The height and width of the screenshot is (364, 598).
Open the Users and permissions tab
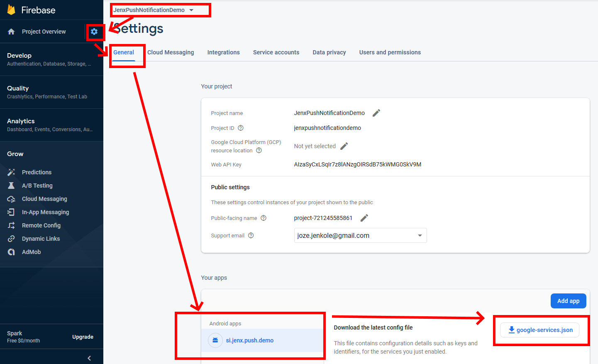coord(390,52)
